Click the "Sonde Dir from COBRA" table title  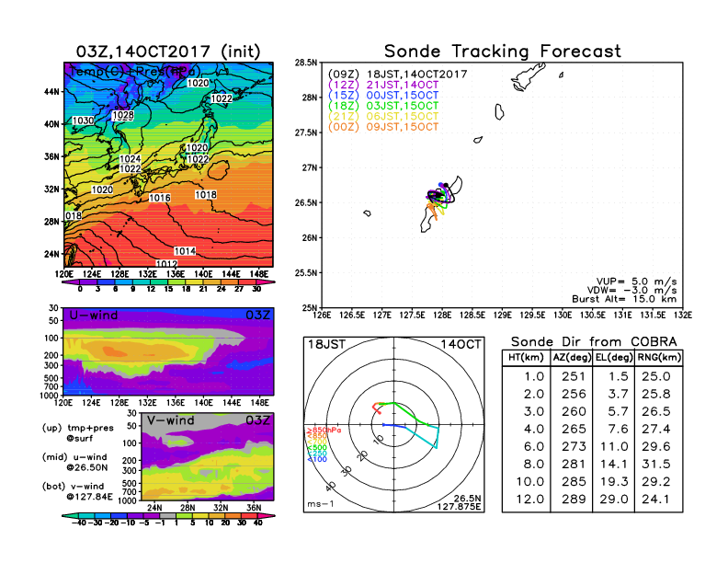pyautogui.click(x=594, y=342)
